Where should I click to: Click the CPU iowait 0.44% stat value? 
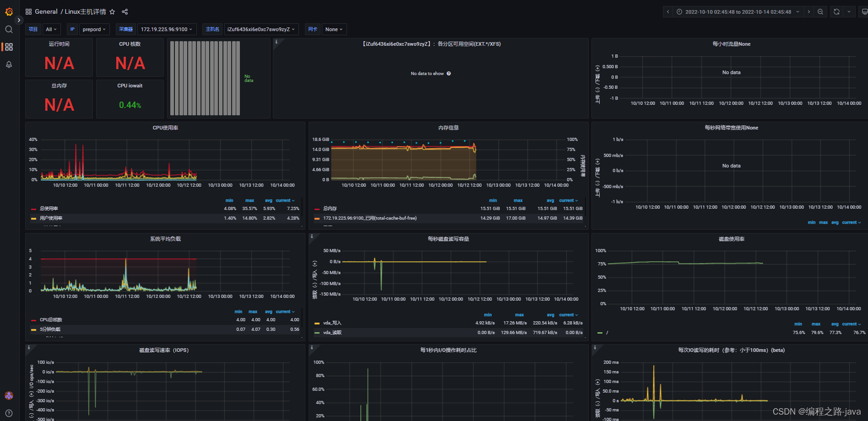coord(130,105)
